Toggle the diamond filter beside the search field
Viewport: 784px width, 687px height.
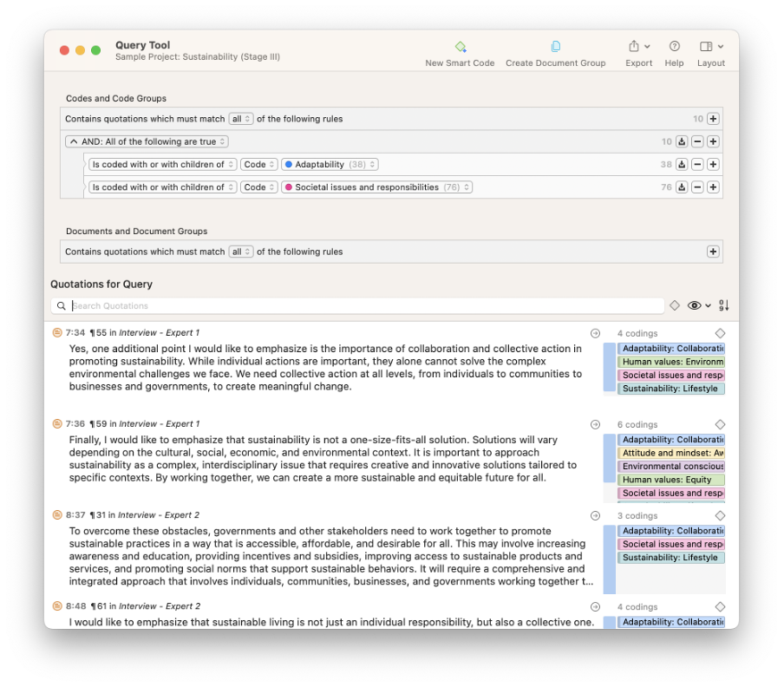(675, 305)
